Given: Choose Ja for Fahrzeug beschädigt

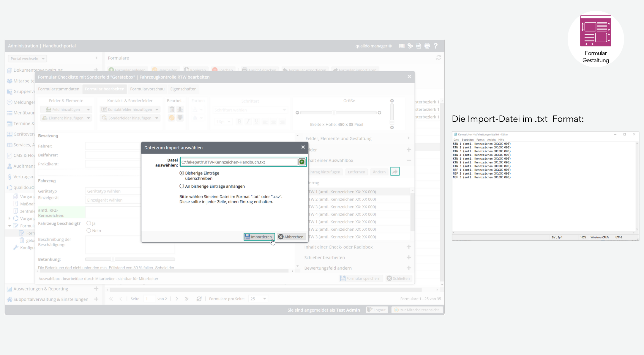Looking at the screenshot, I should (89, 223).
